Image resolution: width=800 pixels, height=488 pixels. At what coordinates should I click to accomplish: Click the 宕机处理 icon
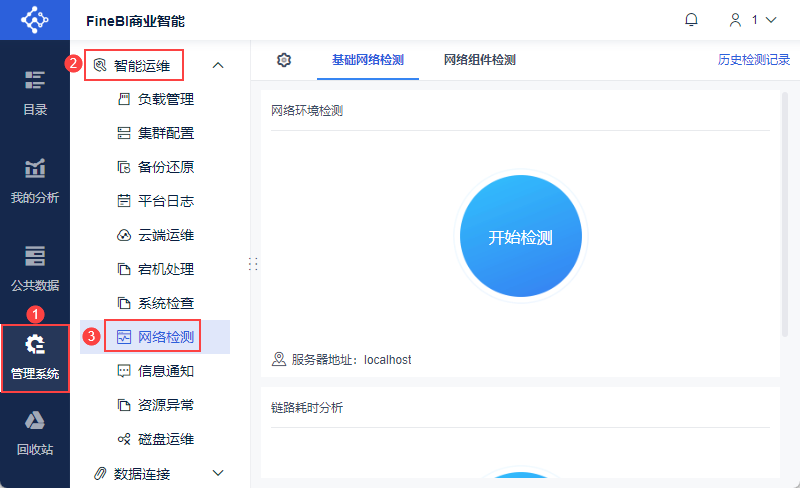point(124,269)
